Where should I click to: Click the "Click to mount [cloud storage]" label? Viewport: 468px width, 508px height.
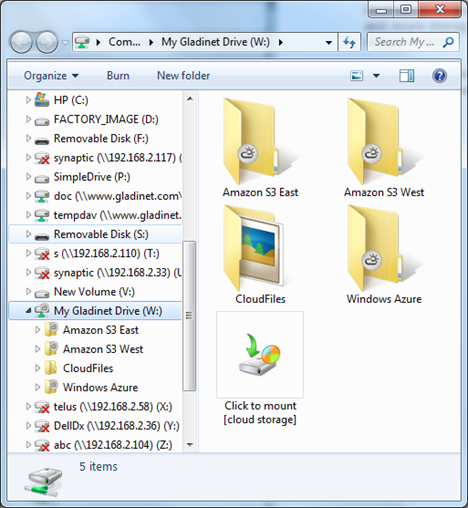(x=260, y=413)
